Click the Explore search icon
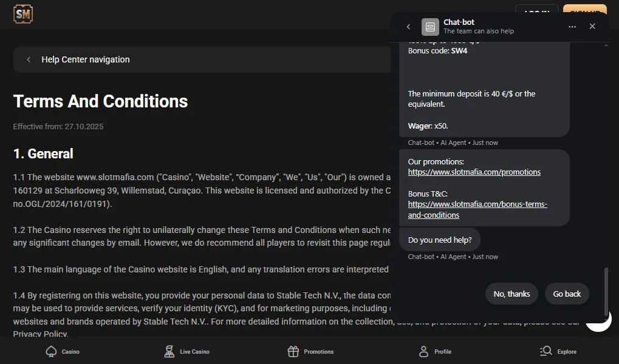Image resolution: width=619 pixels, height=364 pixels. click(x=546, y=351)
